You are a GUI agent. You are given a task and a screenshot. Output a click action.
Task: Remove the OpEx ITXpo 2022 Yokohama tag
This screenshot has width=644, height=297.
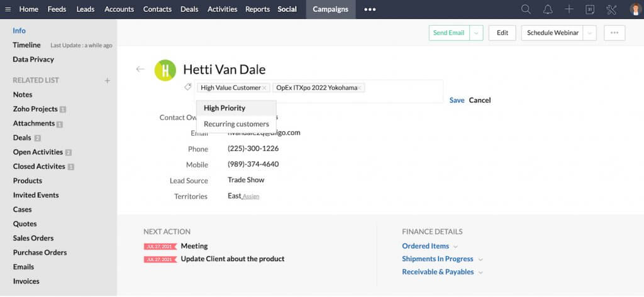(359, 88)
